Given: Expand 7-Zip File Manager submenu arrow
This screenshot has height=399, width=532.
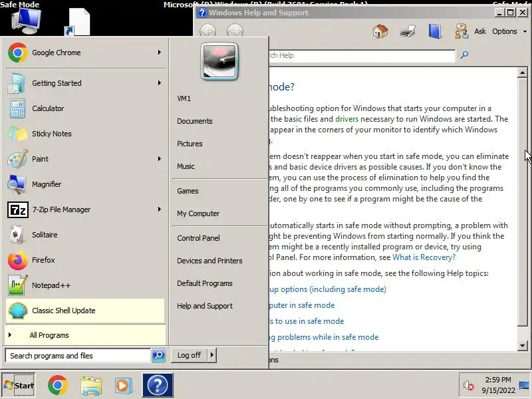Looking at the screenshot, I should pyautogui.click(x=159, y=209).
